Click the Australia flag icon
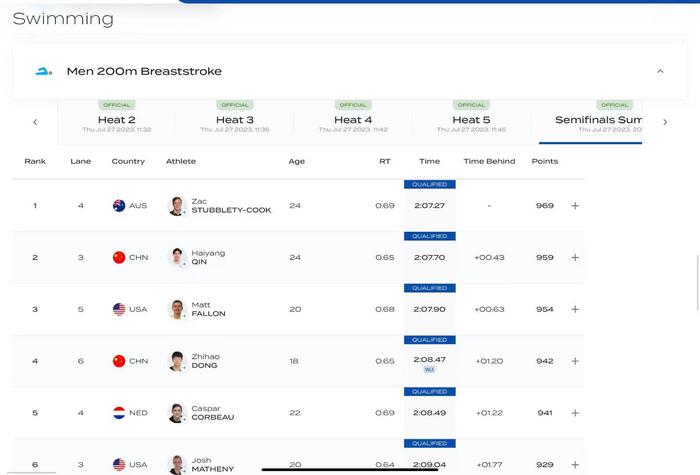This screenshot has width=700, height=475. point(119,206)
